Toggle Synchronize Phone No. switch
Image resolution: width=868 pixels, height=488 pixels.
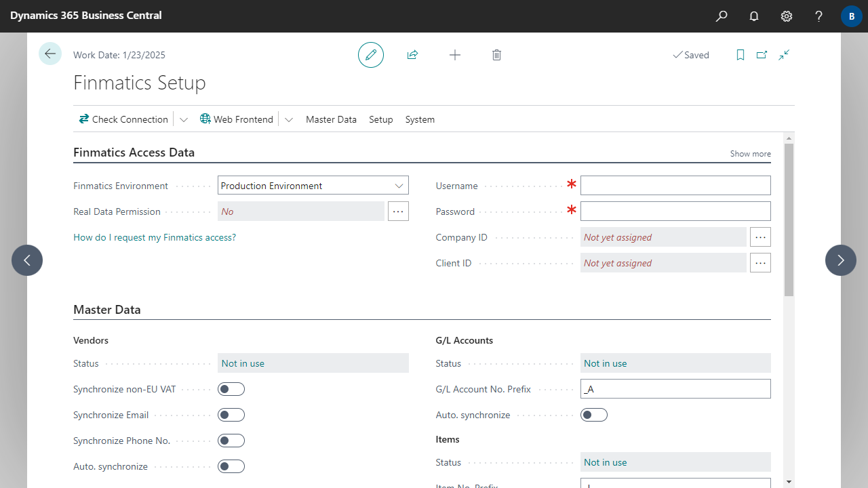pyautogui.click(x=231, y=441)
